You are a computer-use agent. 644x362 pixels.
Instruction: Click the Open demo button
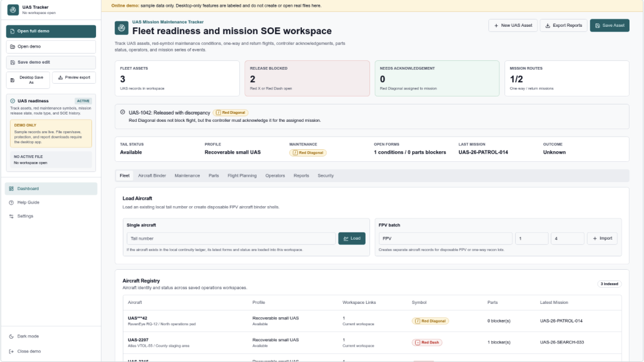51,47
